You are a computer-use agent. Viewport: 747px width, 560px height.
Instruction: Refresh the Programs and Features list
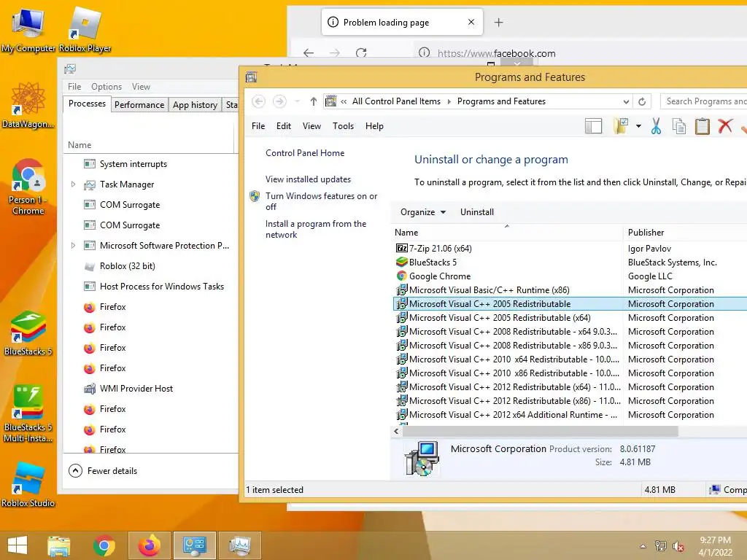pyautogui.click(x=642, y=101)
